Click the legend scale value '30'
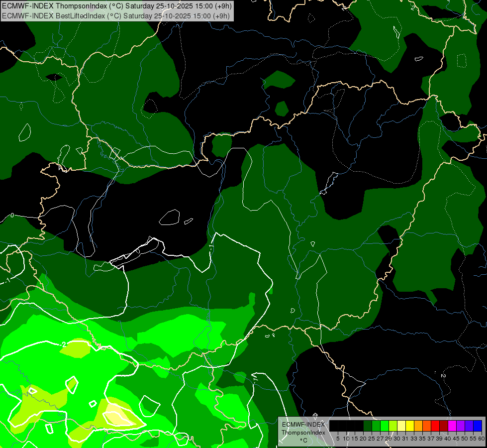The height and width of the screenshot is (448, 487). pyautogui.click(x=397, y=439)
